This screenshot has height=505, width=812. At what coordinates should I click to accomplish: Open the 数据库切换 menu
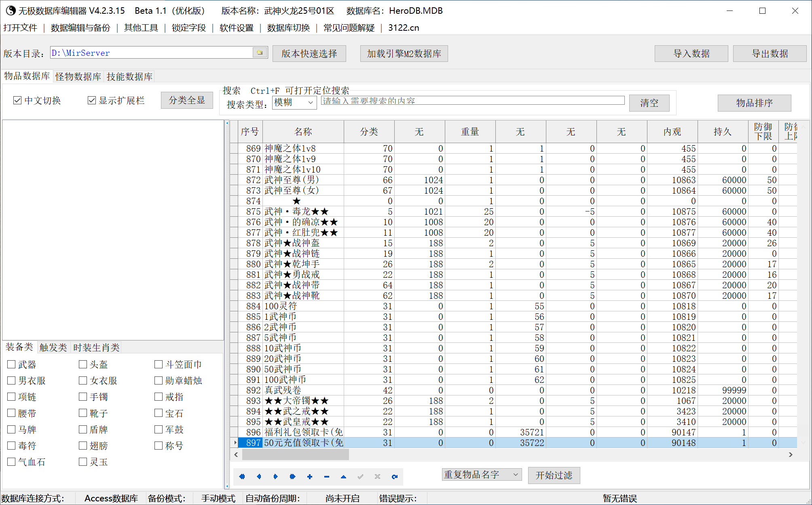pos(288,27)
